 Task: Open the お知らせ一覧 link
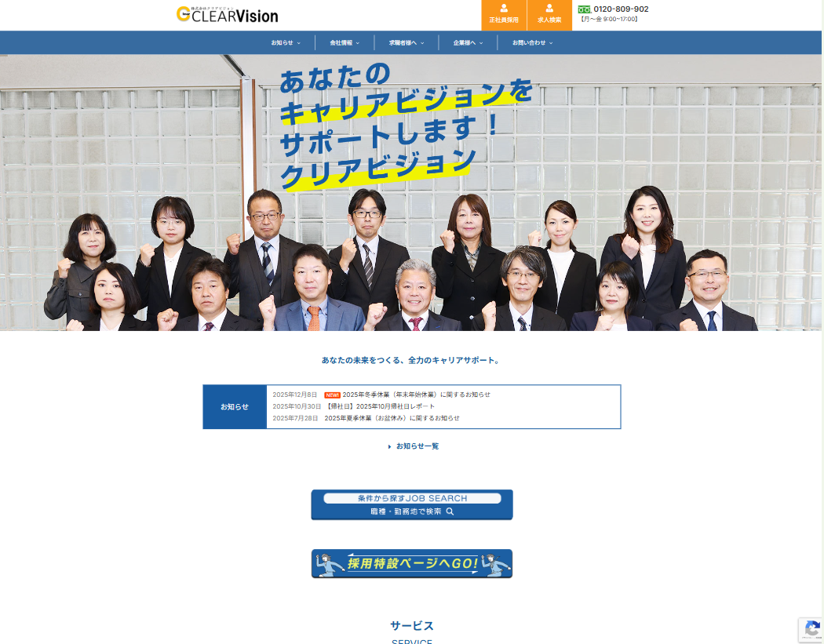(x=417, y=446)
